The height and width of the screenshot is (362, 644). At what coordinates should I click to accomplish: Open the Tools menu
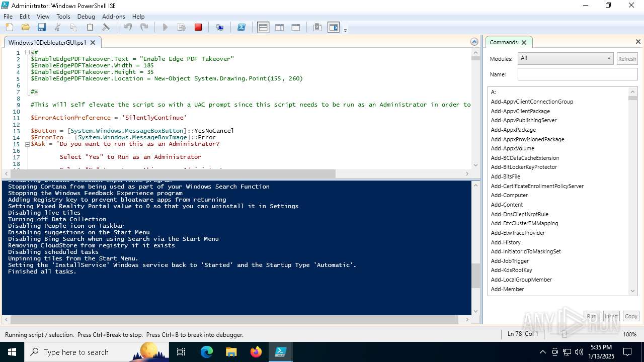(x=63, y=16)
